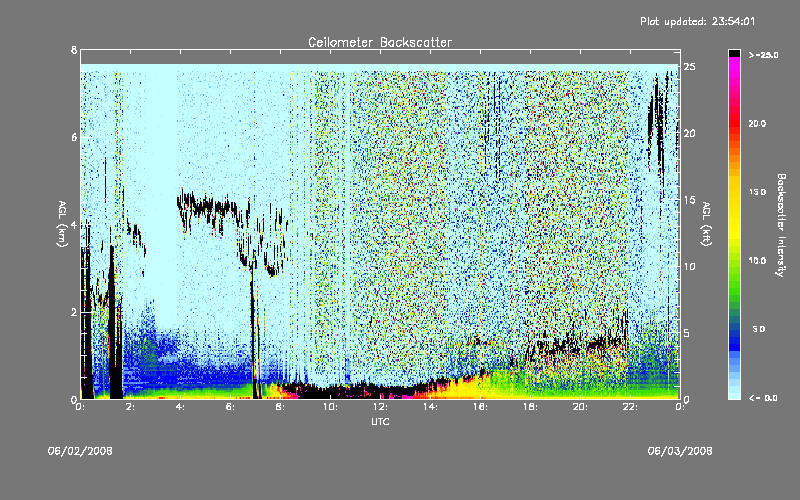Click the '10' kft tick on right axis
This screenshot has height=500, width=800.
[x=689, y=267]
